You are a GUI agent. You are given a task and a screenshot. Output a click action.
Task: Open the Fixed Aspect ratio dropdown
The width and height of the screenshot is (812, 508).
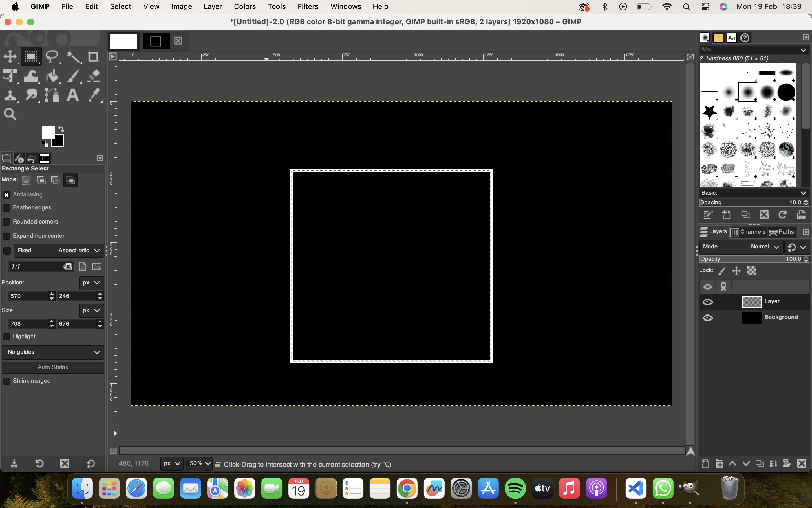click(59, 251)
